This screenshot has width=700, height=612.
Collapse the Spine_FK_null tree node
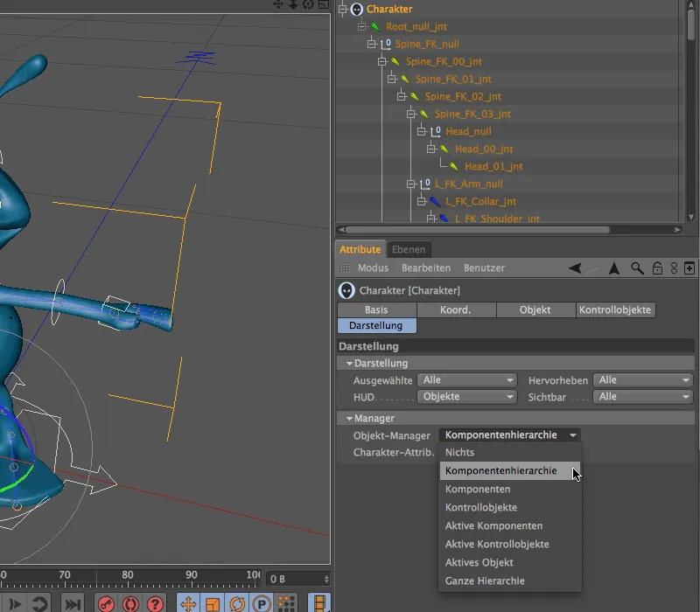pos(372,44)
